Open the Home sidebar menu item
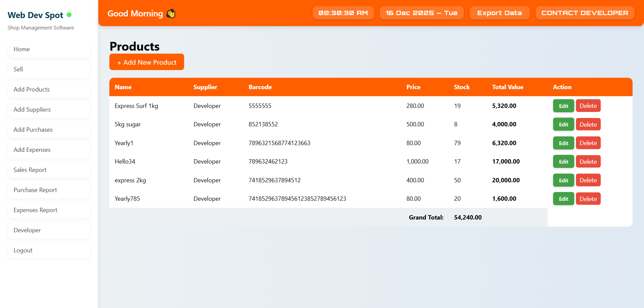The image size is (644, 308). click(x=49, y=49)
